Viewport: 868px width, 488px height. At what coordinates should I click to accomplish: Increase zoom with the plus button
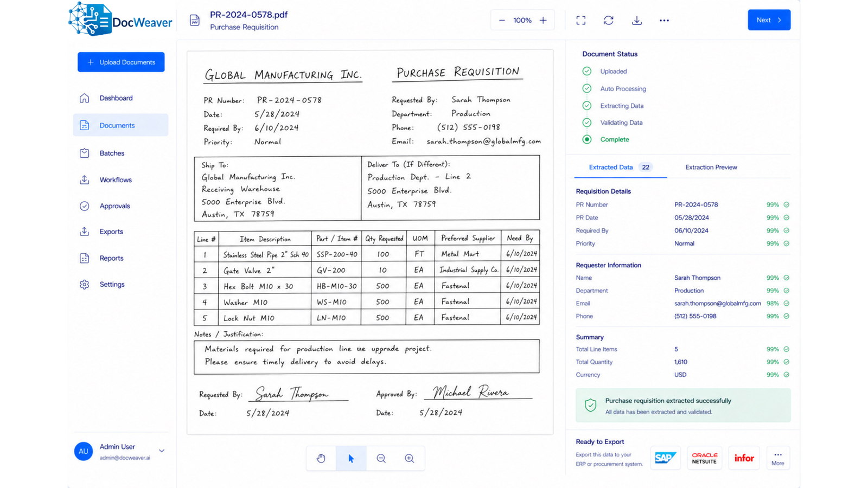(543, 20)
